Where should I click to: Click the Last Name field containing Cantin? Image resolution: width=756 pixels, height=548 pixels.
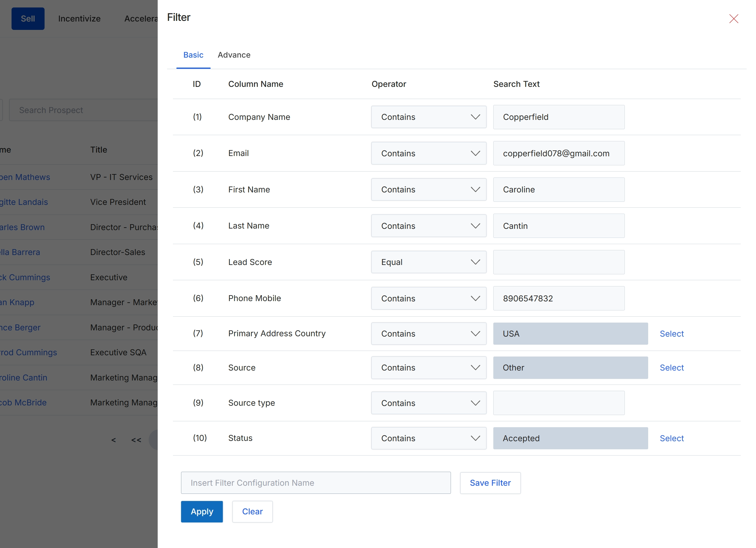pos(559,226)
